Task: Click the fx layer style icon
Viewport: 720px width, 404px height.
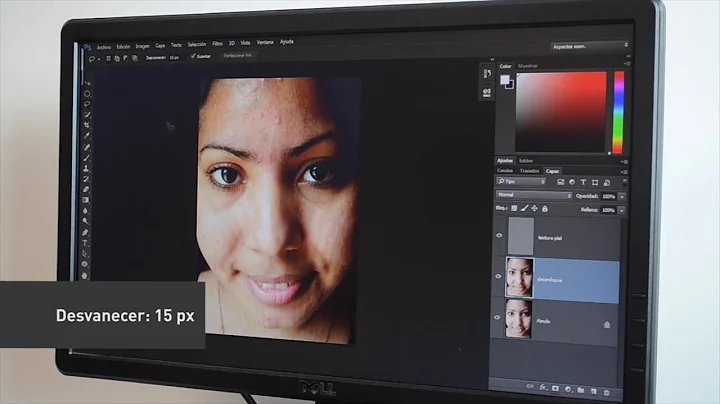Action: (543, 387)
